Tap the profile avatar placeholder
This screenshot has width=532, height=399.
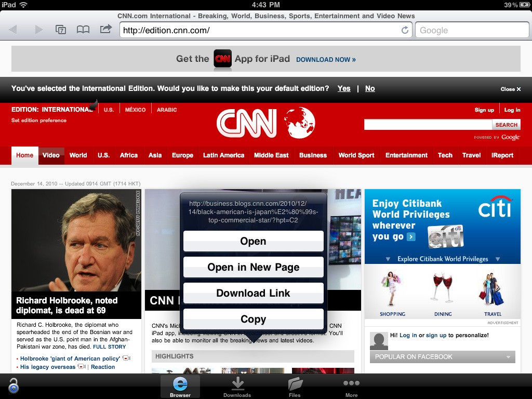[x=379, y=341]
